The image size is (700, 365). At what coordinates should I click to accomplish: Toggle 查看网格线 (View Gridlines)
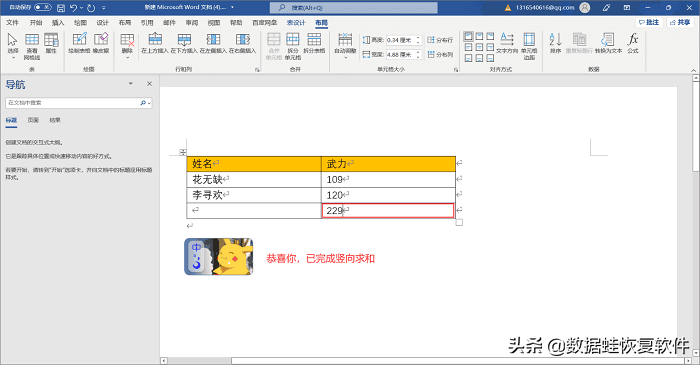pyautogui.click(x=32, y=46)
